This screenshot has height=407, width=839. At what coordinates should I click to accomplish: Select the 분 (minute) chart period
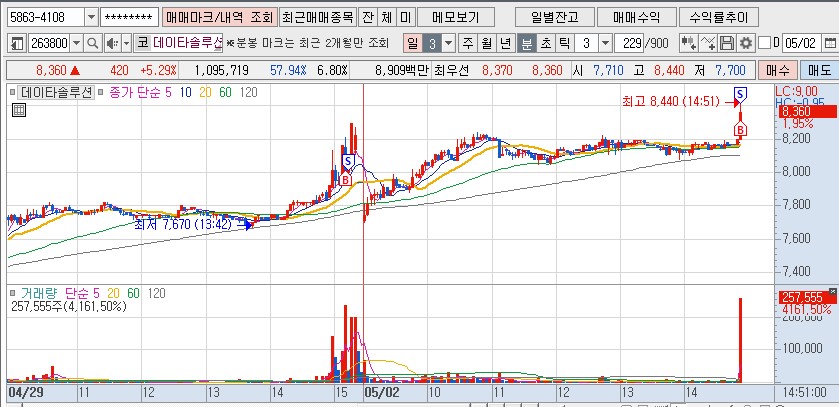coord(527,43)
